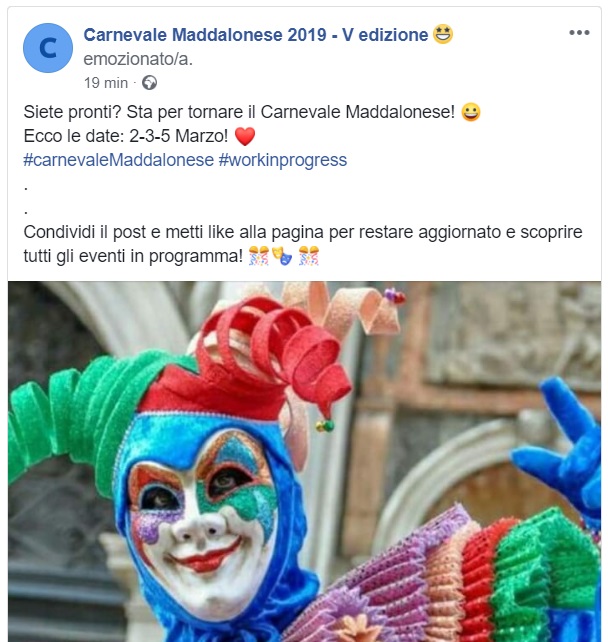608x642 pixels.
Task: Click the red heart emoji after Marzo
Action: (x=245, y=136)
